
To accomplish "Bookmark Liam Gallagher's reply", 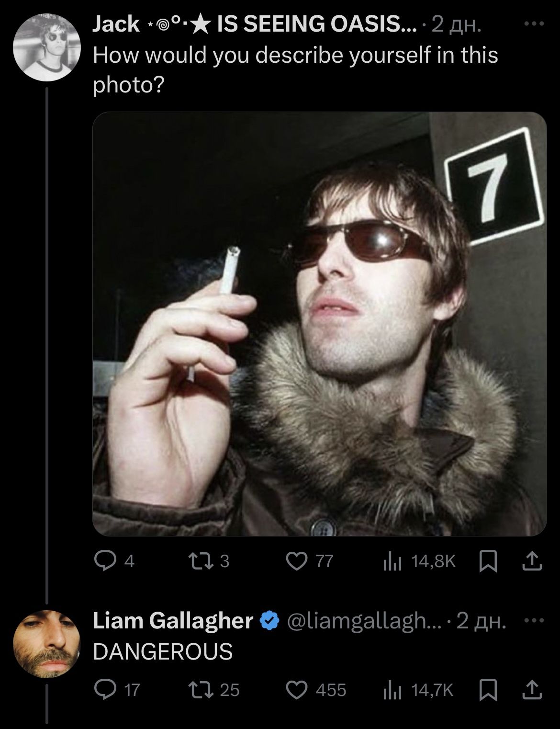I will 488,690.
